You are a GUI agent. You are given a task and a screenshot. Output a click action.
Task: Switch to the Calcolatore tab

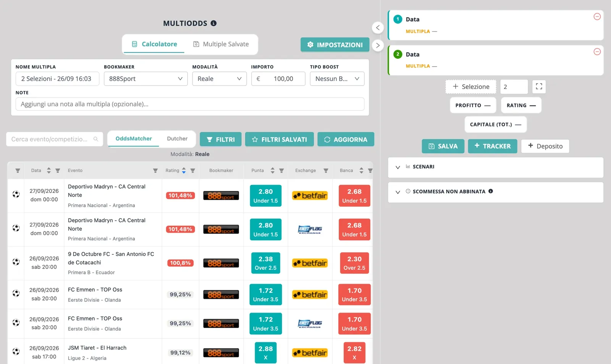coord(154,44)
